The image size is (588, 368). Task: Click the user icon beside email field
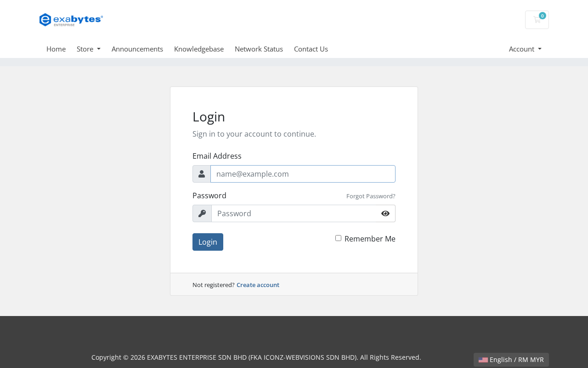202,174
